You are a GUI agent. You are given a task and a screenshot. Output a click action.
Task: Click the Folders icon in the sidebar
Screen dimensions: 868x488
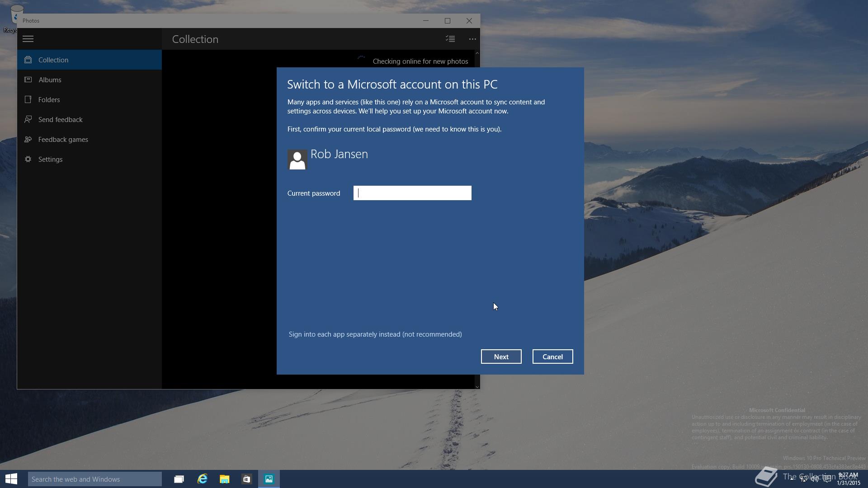click(x=28, y=99)
